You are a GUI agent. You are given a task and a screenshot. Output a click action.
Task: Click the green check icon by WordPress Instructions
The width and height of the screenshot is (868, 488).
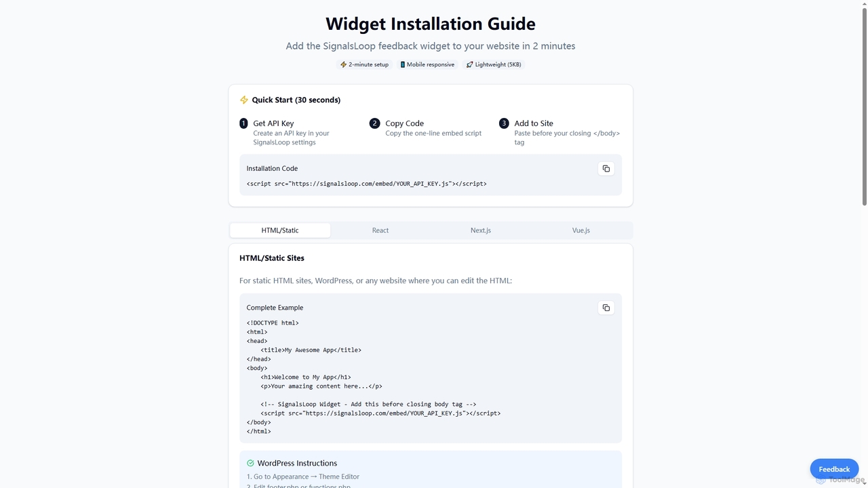(x=250, y=464)
